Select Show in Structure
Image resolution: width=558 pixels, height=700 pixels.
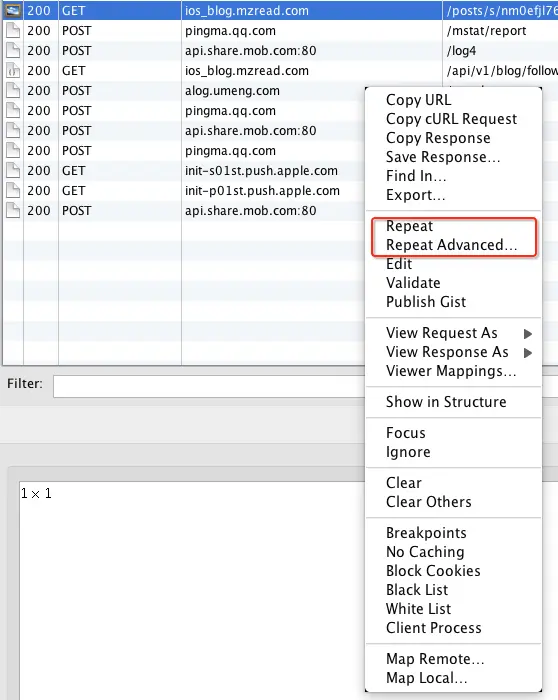(446, 402)
